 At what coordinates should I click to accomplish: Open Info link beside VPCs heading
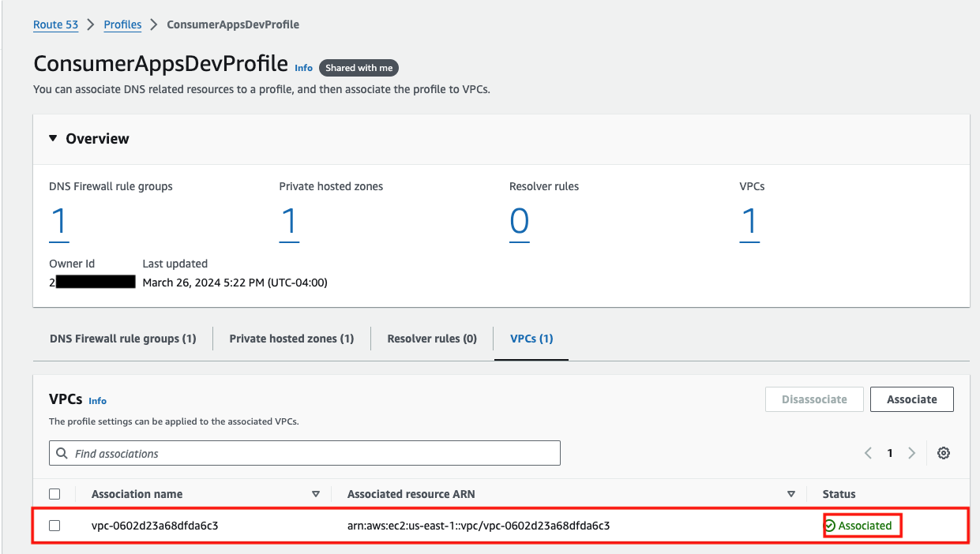[97, 401]
